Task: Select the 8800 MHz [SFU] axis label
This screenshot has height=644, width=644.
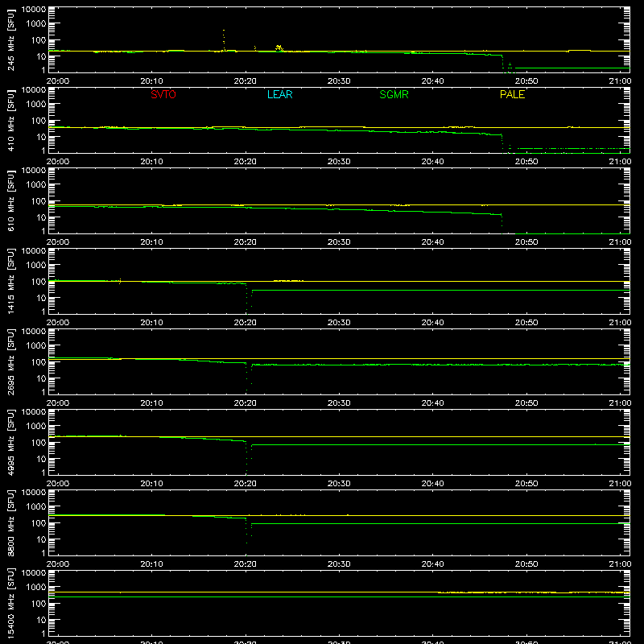Action: click(10, 522)
